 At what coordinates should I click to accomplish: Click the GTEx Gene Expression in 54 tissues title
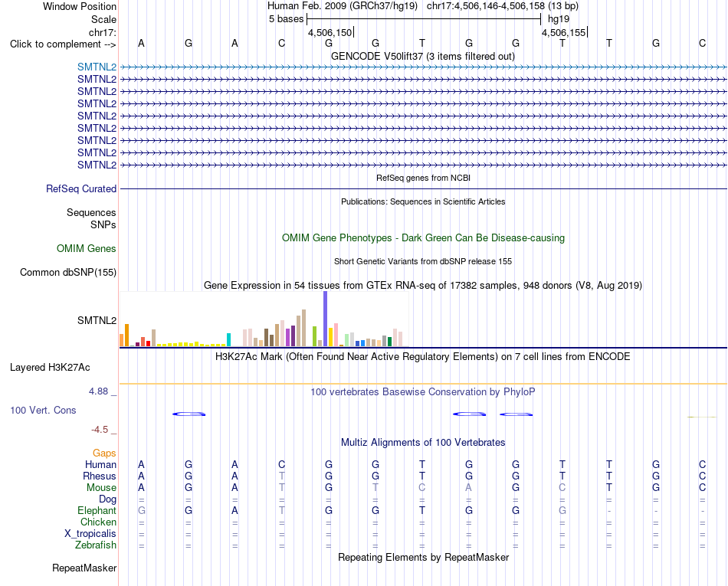click(423, 286)
